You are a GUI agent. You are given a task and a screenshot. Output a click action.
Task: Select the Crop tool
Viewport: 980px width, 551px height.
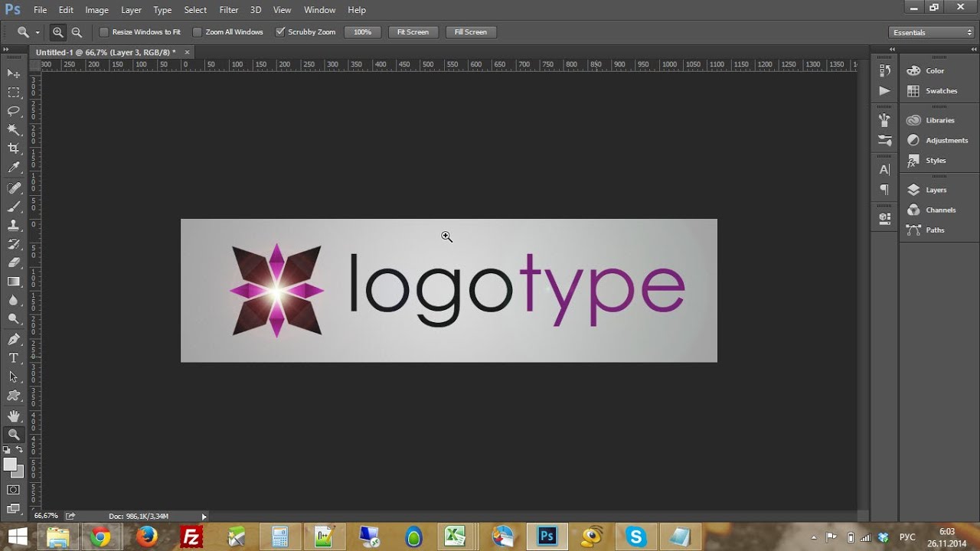[x=14, y=148]
